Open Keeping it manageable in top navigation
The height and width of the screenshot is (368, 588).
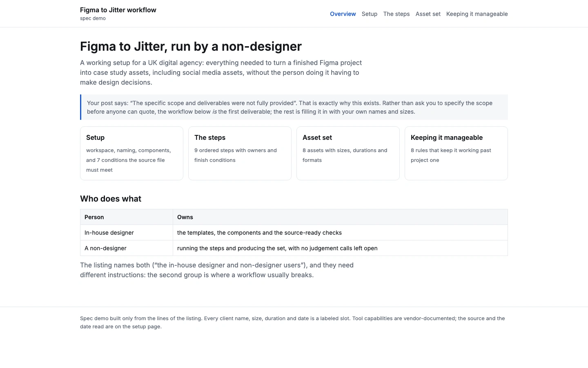pos(477,14)
